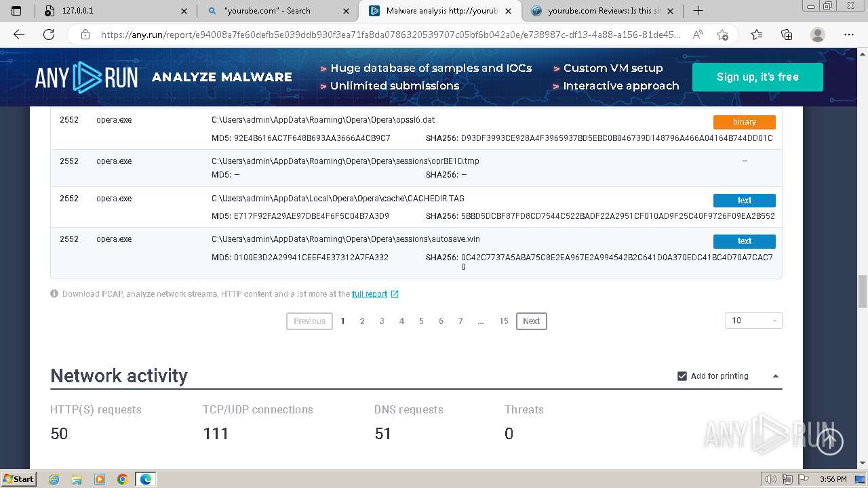Click the Sign up, it's free button

point(757,77)
